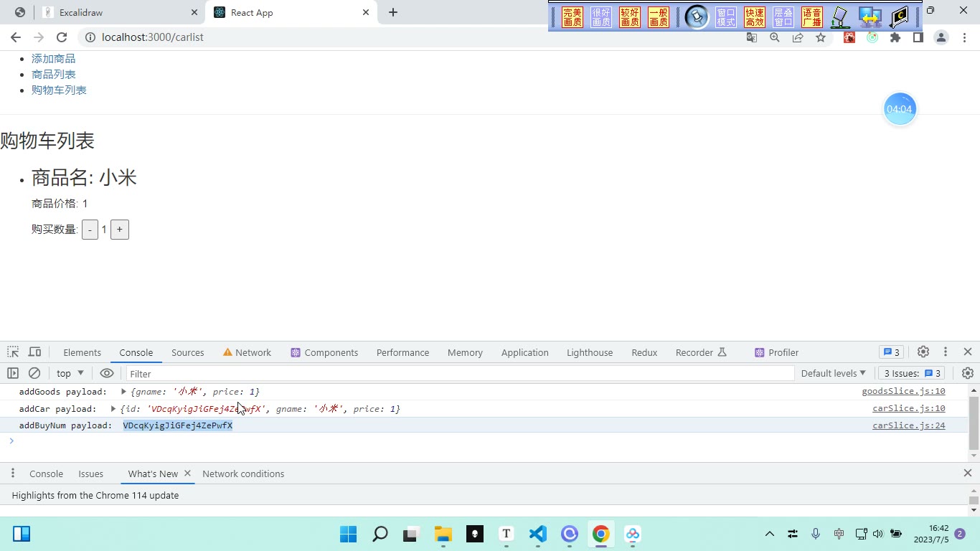Viewport: 980px width, 551px height.
Task: Open console settings gear icon
Action: 968,373
